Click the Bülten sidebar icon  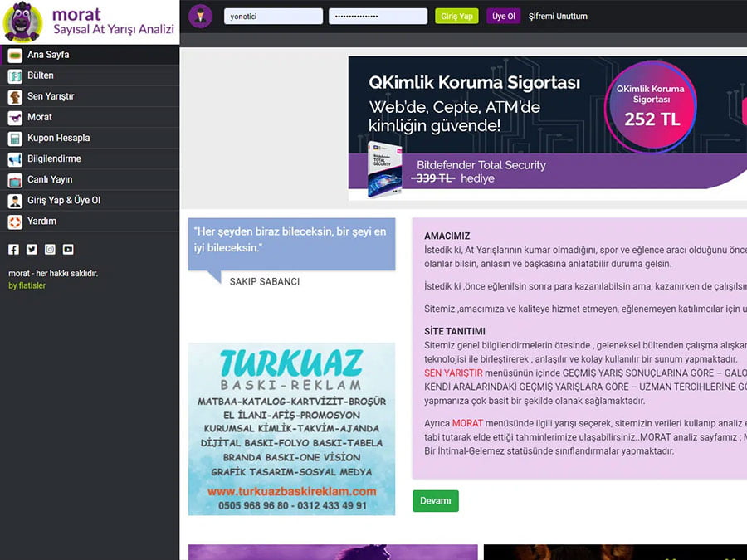pyautogui.click(x=15, y=76)
